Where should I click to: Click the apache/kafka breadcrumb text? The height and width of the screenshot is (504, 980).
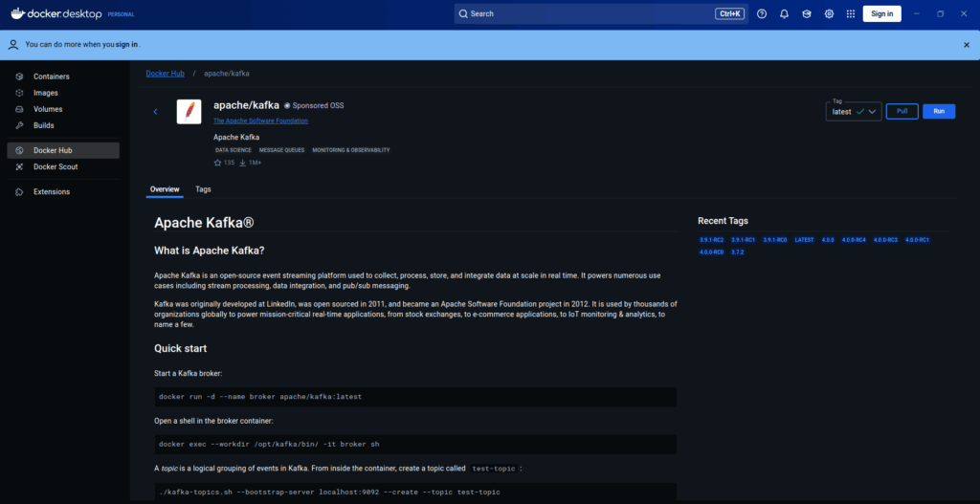(227, 73)
